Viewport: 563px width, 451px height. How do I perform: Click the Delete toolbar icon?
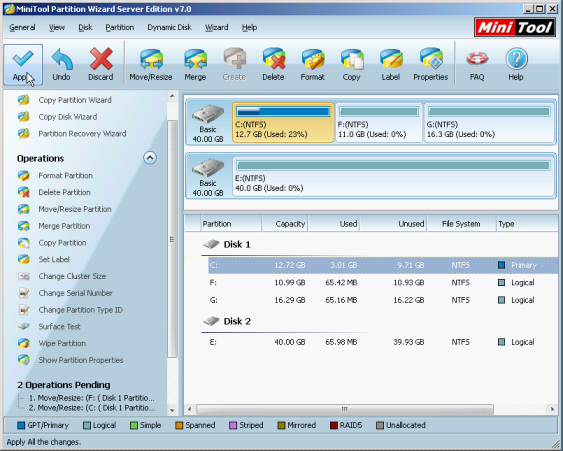point(273,65)
